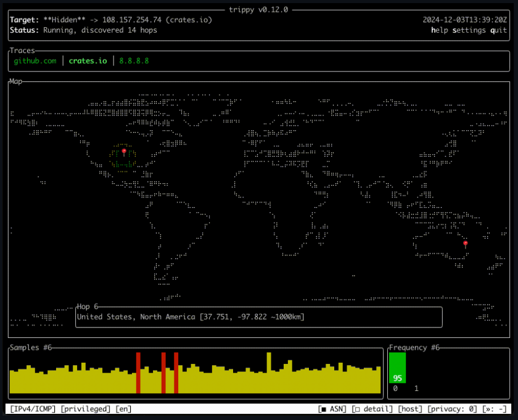The height and width of the screenshot is (420, 518).
Task: Open settings from the header
Action: 469,30
